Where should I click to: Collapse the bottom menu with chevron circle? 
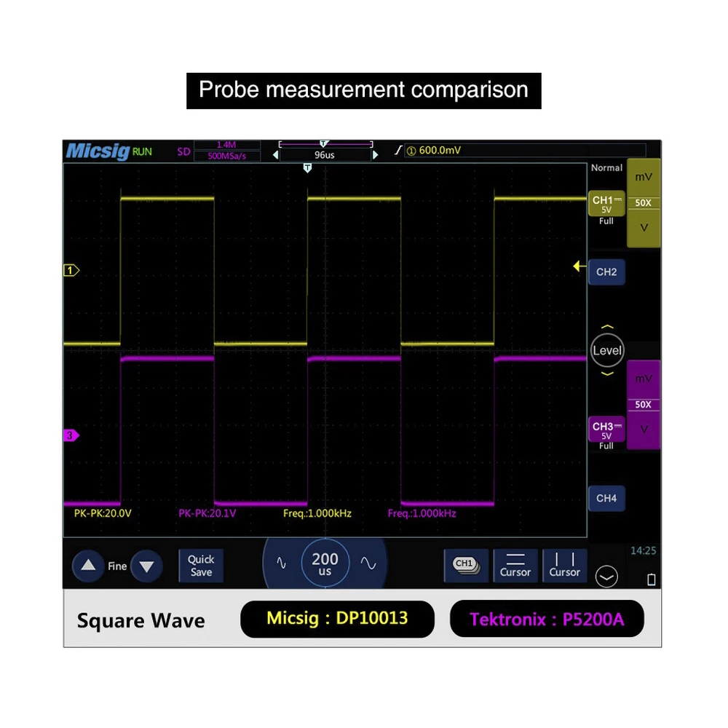point(606,577)
